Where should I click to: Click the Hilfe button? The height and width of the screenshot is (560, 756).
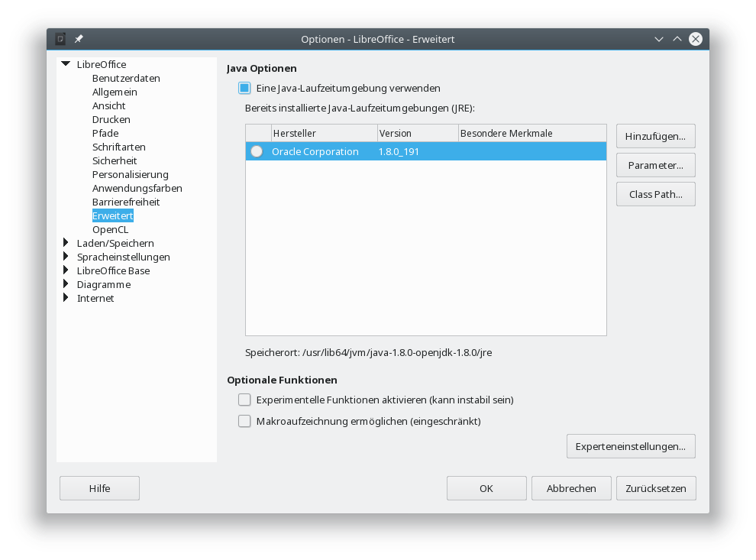pos(100,488)
